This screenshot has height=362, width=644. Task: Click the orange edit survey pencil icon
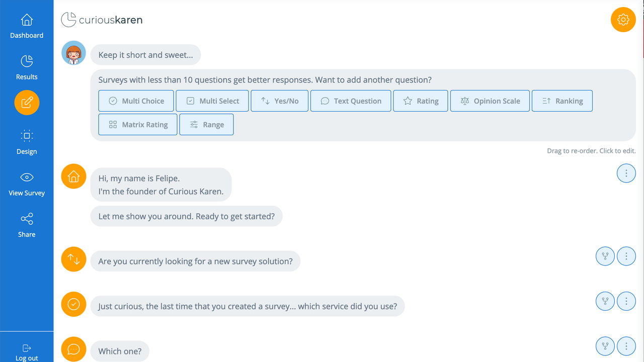click(x=27, y=103)
